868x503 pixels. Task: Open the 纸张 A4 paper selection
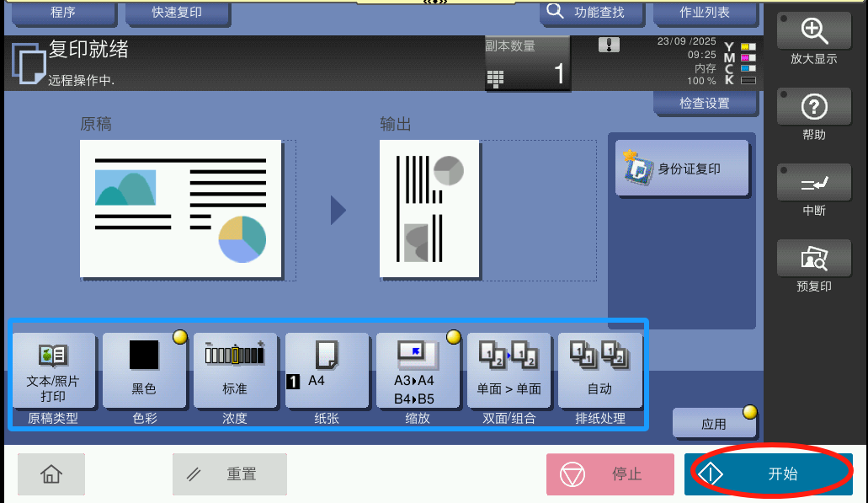(327, 372)
